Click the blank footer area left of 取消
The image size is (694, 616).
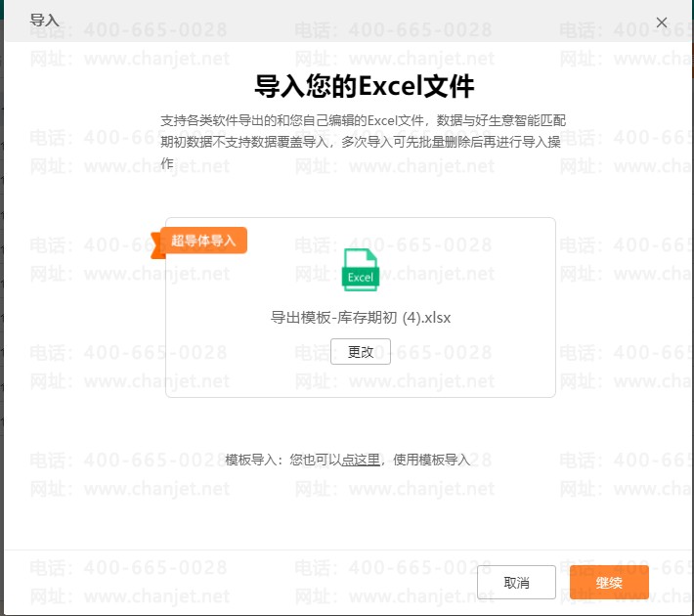244,583
